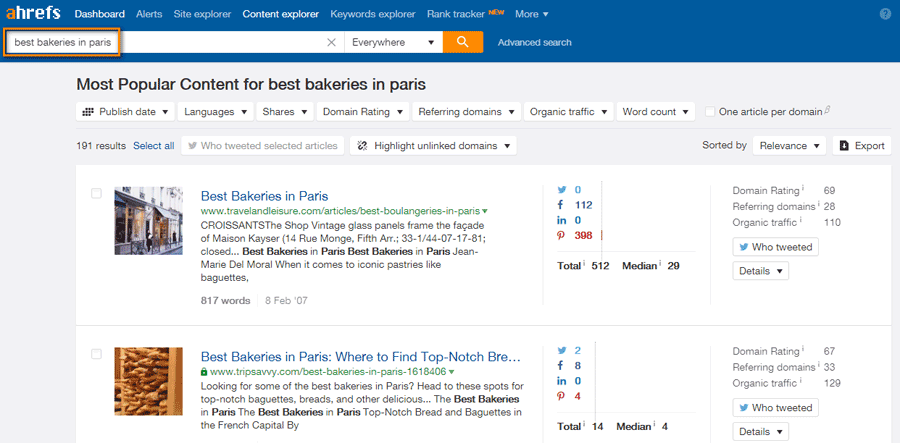Open the Shares filter dropdown

click(285, 112)
